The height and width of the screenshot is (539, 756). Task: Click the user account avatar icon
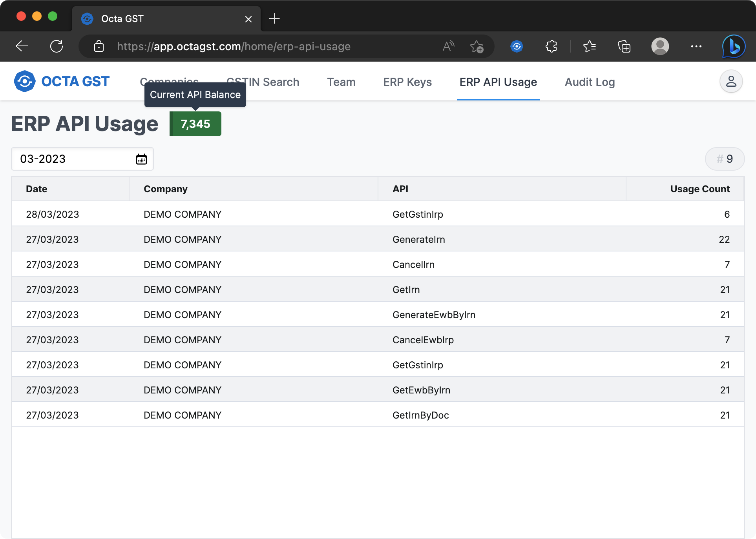pyautogui.click(x=730, y=82)
